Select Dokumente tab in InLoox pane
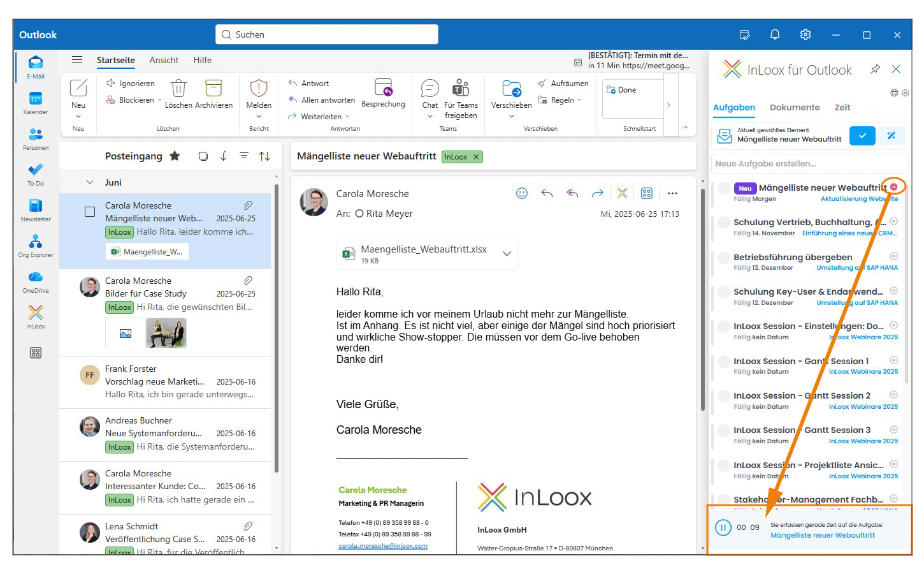Screen dimensions: 924x574 pos(795,107)
